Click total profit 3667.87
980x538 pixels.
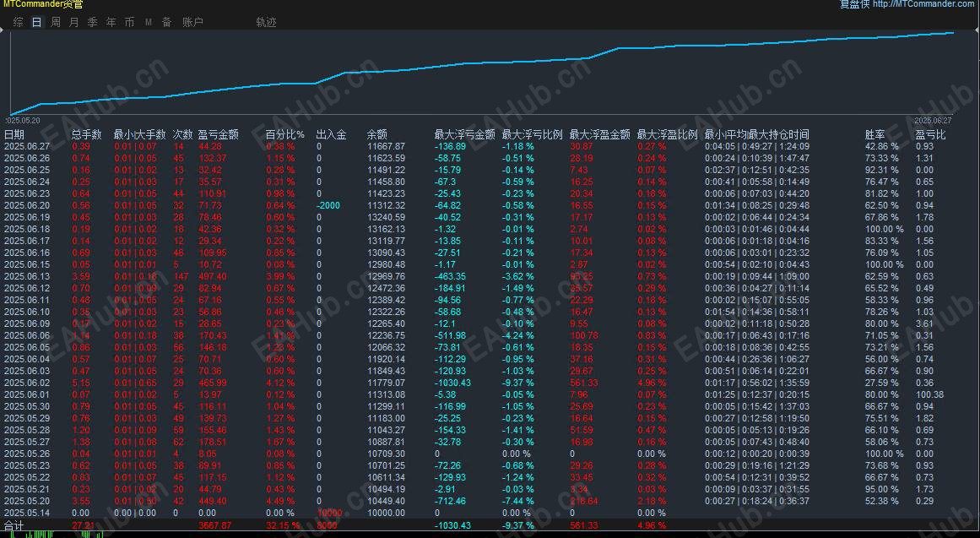click(x=215, y=525)
